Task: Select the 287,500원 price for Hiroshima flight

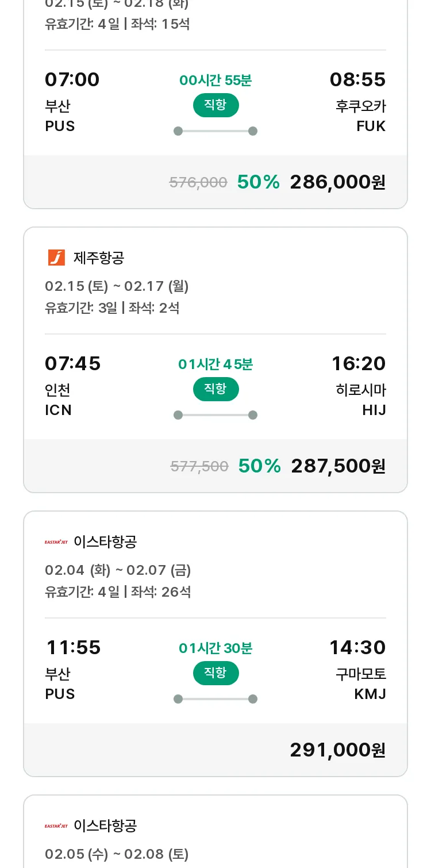Action: pos(338,466)
